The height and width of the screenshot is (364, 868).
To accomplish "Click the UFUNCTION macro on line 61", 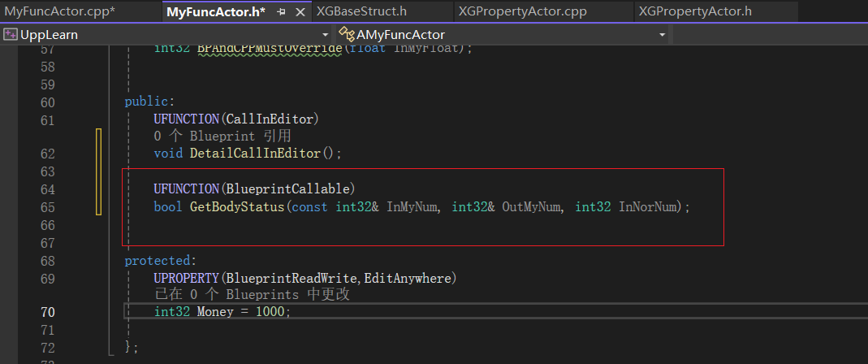I will (x=187, y=119).
